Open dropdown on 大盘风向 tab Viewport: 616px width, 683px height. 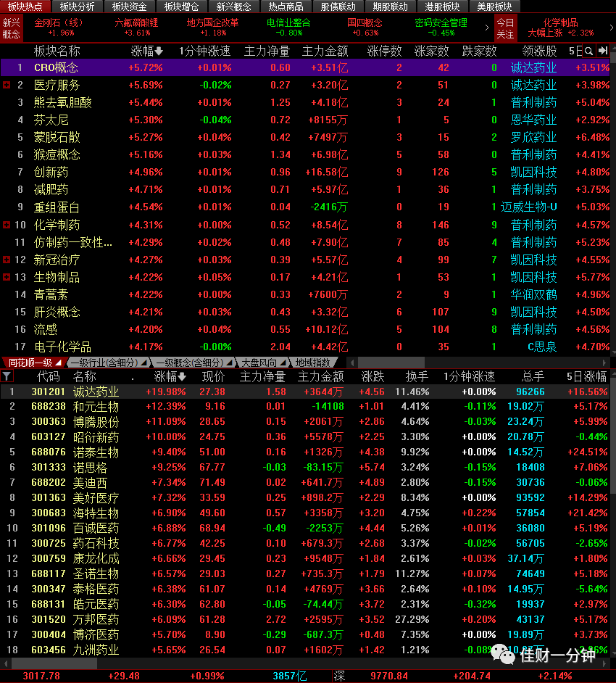[283, 363]
